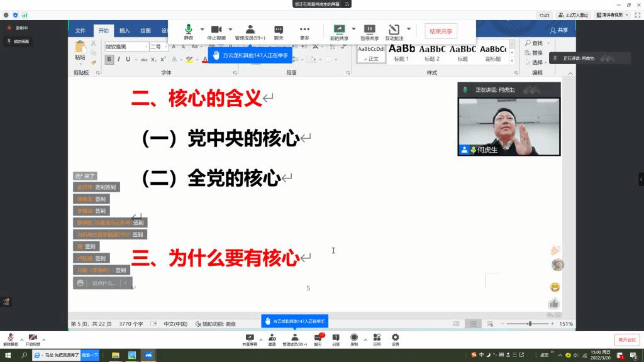Pause sharing with 暂停共享 icon
This screenshot has width=644, height=362.
point(369,30)
